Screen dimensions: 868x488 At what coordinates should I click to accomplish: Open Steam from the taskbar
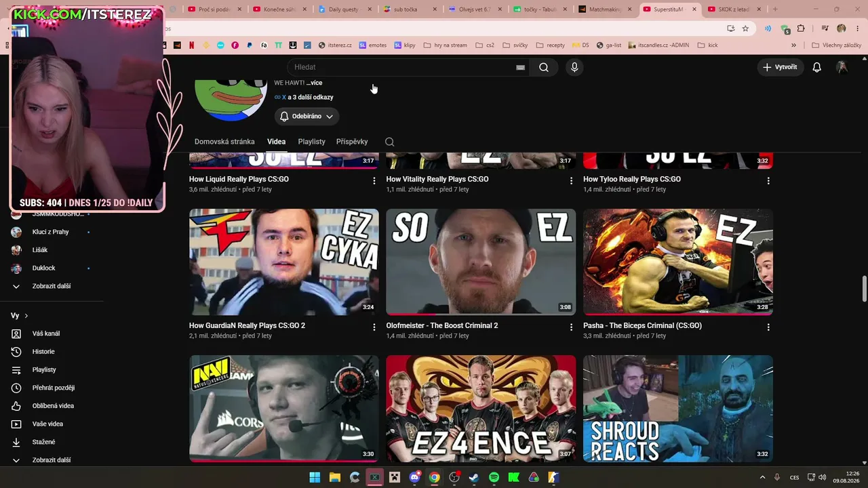474,477
